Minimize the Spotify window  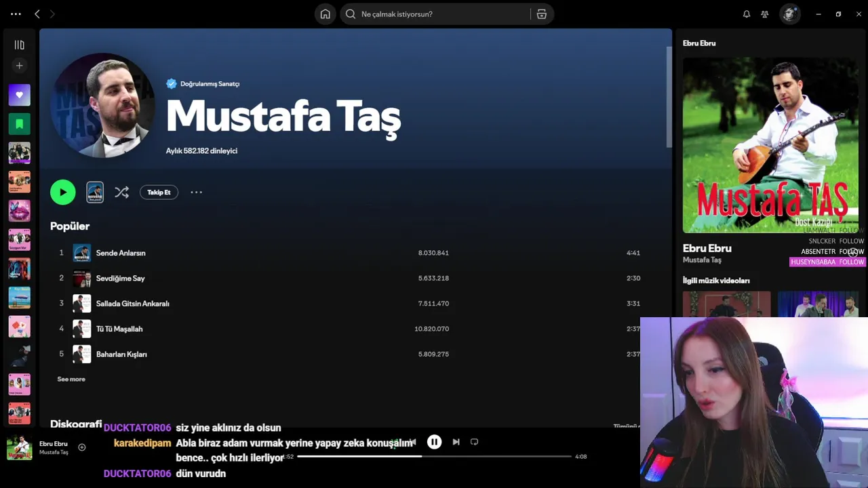click(x=818, y=14)
